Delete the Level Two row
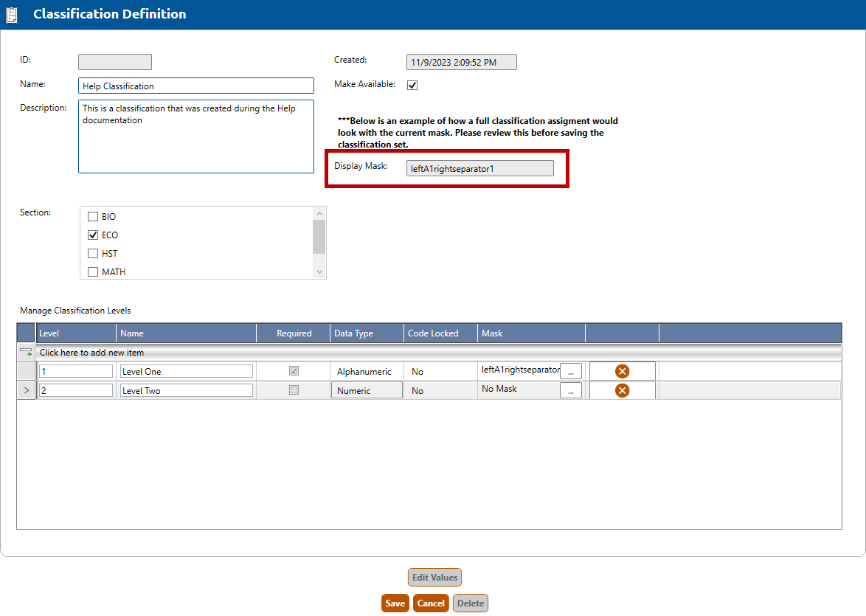This screenshot has height=616, width=866. point(622,390)
